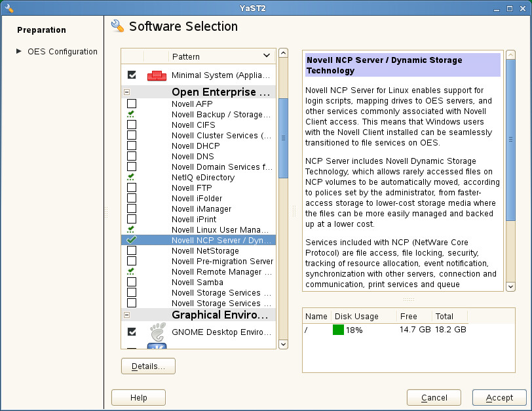532x411 pixels.
Task: Click the auto-selected checkmark for Novell Remote Manager
Action: 131,271
